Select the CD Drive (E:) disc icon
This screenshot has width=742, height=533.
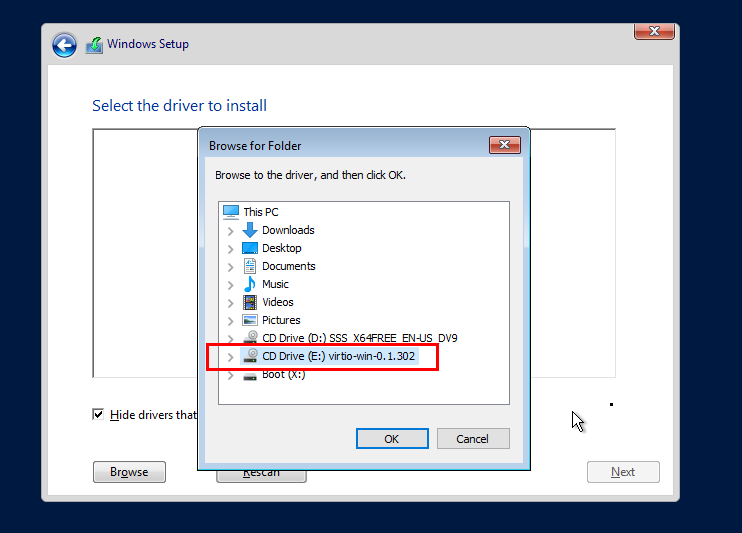click(250, 355)
